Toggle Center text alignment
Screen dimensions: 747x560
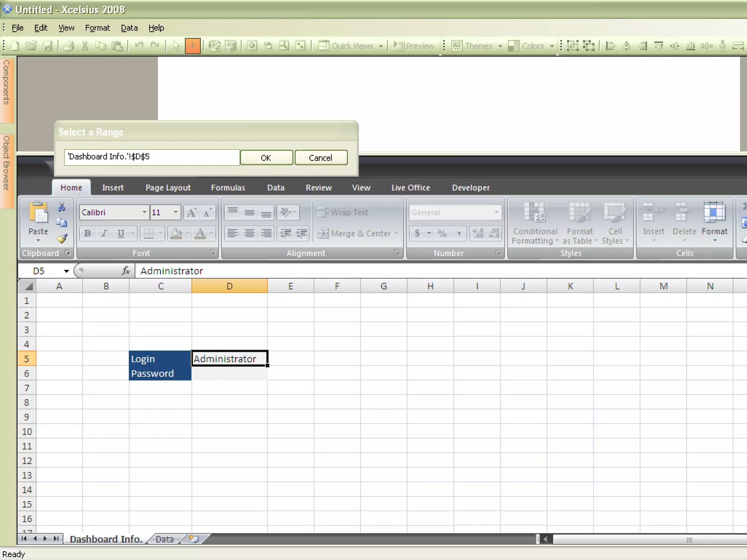click(x=249, y=233)
